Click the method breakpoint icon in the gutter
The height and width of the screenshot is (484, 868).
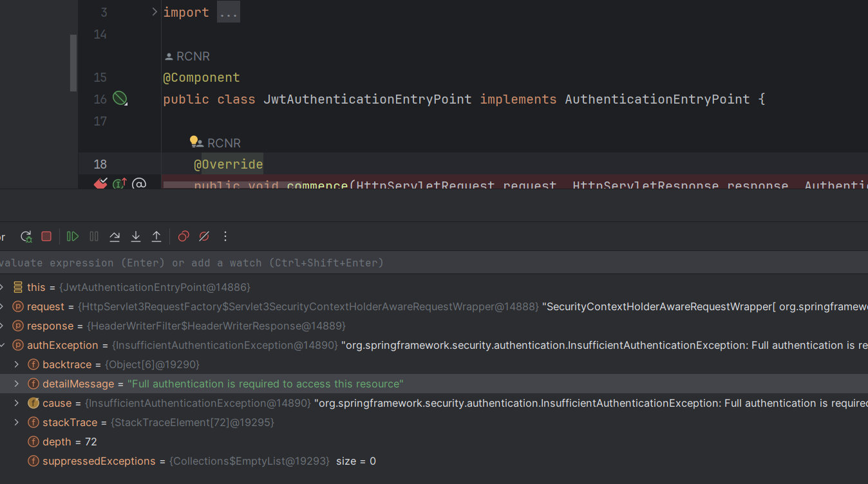(100, 185)
